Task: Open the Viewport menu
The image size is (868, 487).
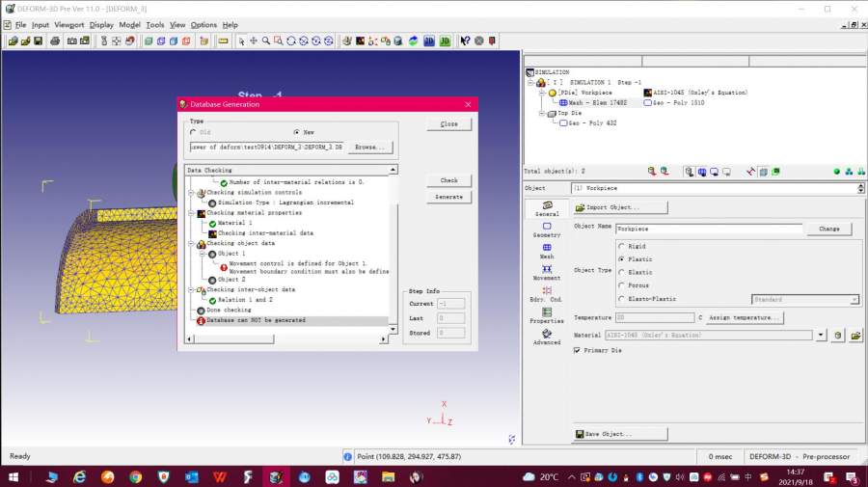Action: click(x=68, y=24)
